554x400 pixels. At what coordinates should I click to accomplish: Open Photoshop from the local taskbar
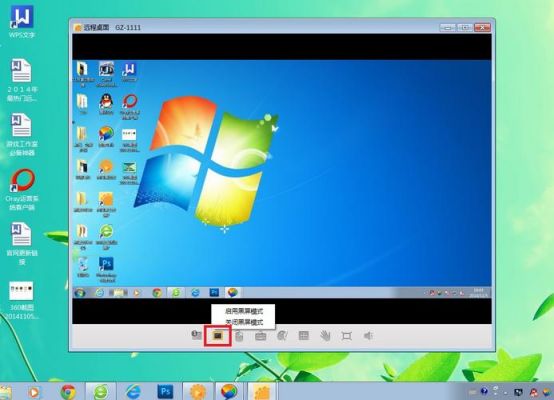pos(165,391)
